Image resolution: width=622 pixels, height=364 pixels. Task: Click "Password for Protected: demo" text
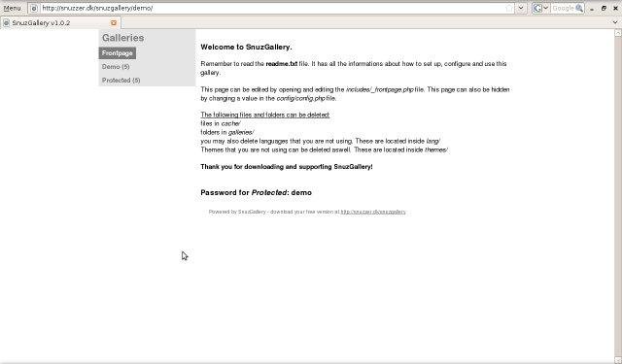257,193
